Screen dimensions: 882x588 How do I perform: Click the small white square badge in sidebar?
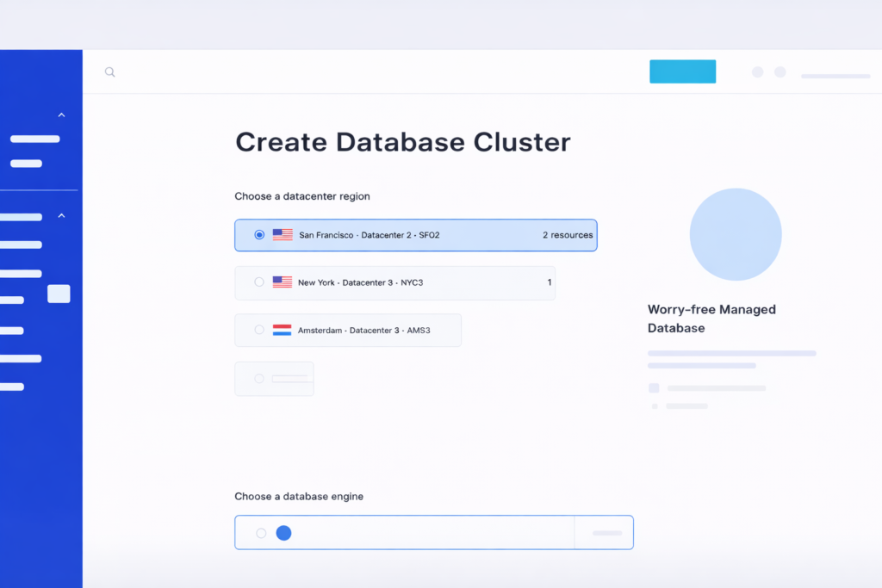pos(59,294)
